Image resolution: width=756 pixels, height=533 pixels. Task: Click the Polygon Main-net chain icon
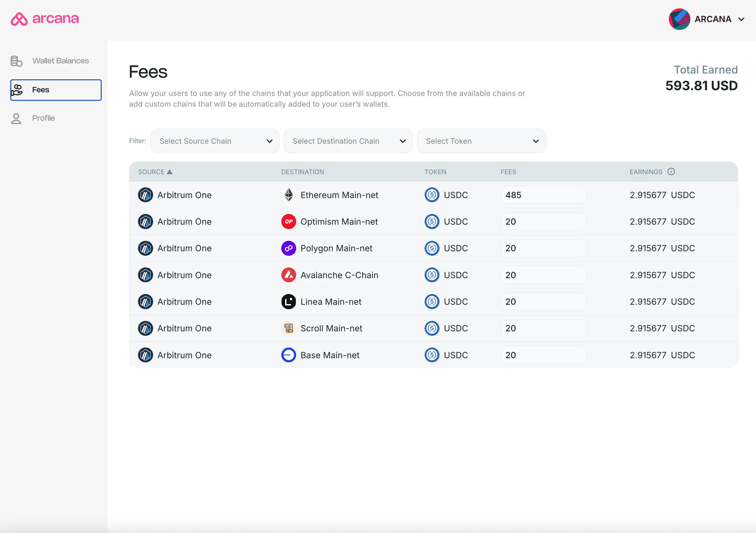(289, 248)
